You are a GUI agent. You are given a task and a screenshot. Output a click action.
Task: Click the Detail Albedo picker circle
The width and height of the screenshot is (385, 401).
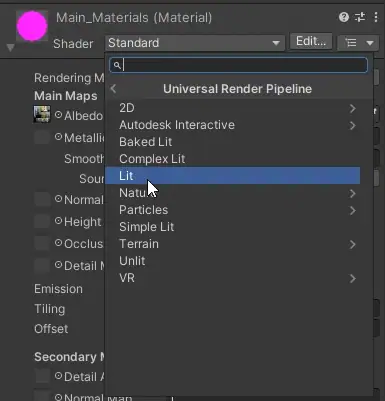coord(58,376)
